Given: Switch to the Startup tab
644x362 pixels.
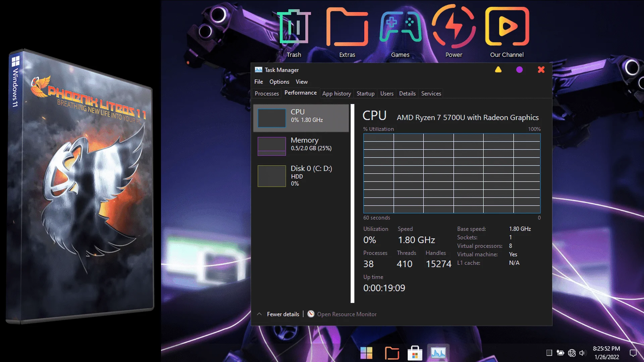Looking at the screenshot, I should pos(366,94).
